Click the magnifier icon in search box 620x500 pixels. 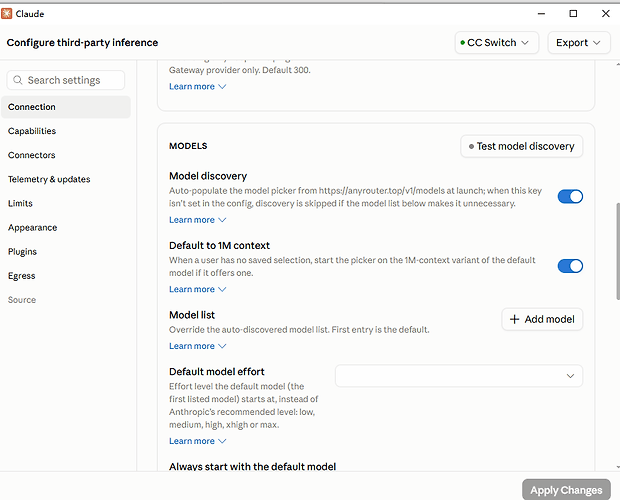[17, 80]
